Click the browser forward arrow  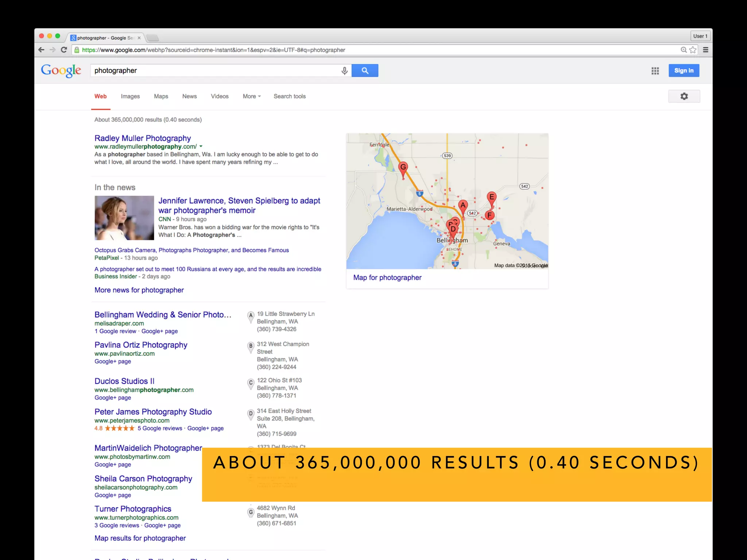point(53,50)
